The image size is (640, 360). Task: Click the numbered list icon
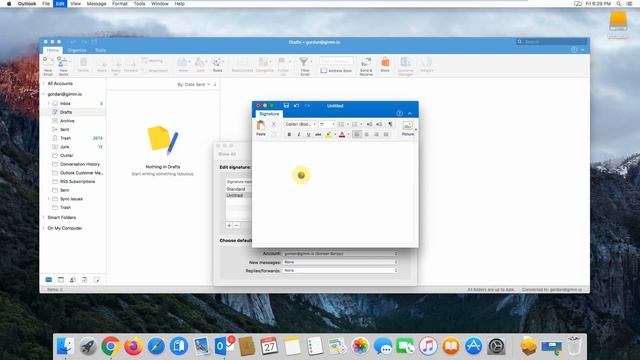355,124
